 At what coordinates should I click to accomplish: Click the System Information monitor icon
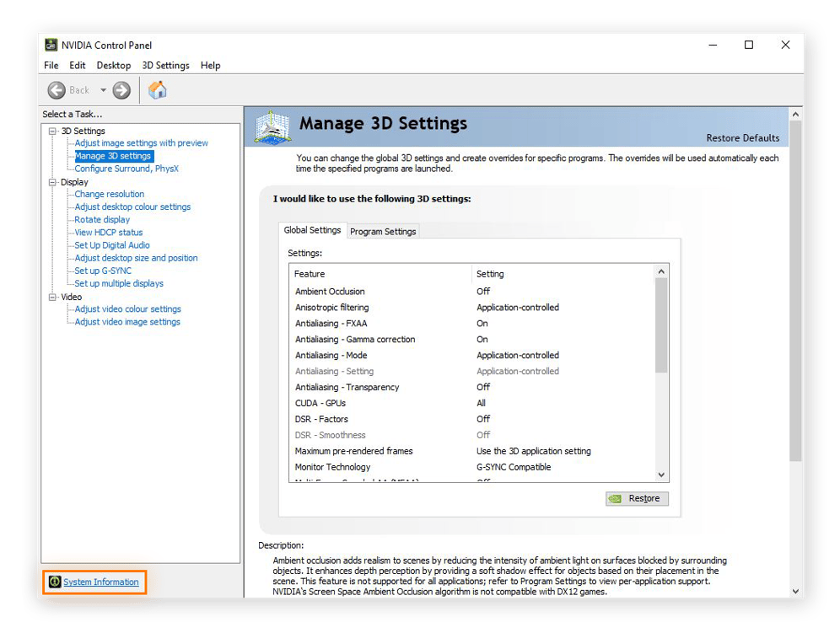coord(56,582)
